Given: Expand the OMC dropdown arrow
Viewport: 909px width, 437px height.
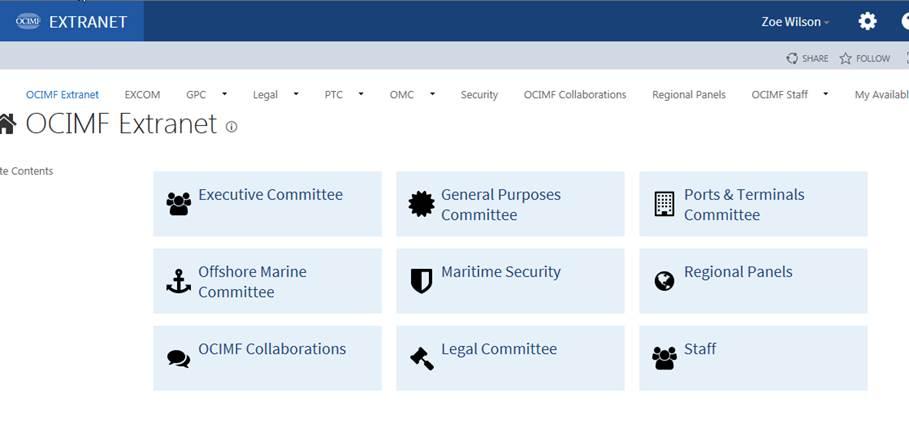Looking at the screenshot, I should click(432, 94).
